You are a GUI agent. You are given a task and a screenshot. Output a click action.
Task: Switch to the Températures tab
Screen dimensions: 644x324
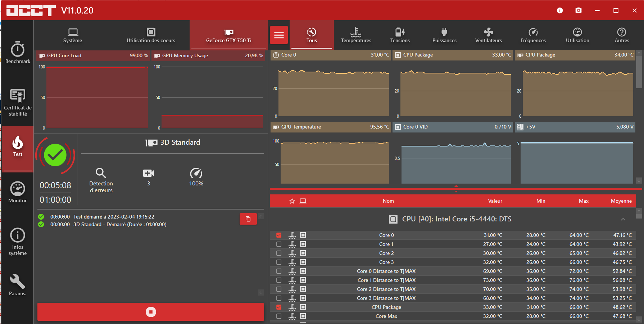[x=356, y=35]
